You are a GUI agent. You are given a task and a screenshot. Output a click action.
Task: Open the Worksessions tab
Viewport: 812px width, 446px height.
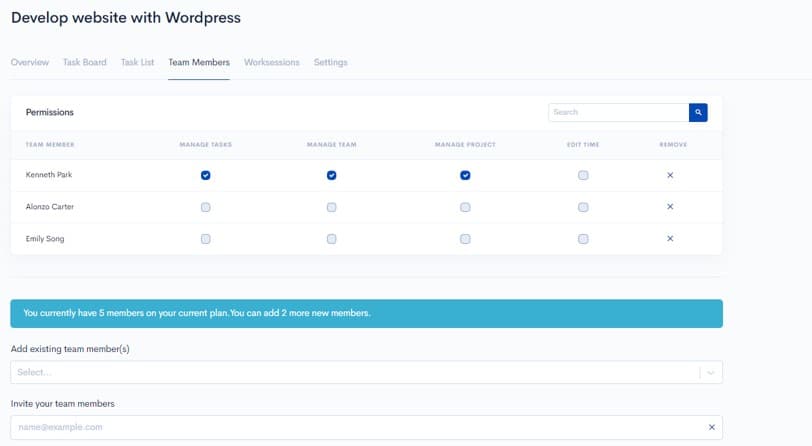272,62
